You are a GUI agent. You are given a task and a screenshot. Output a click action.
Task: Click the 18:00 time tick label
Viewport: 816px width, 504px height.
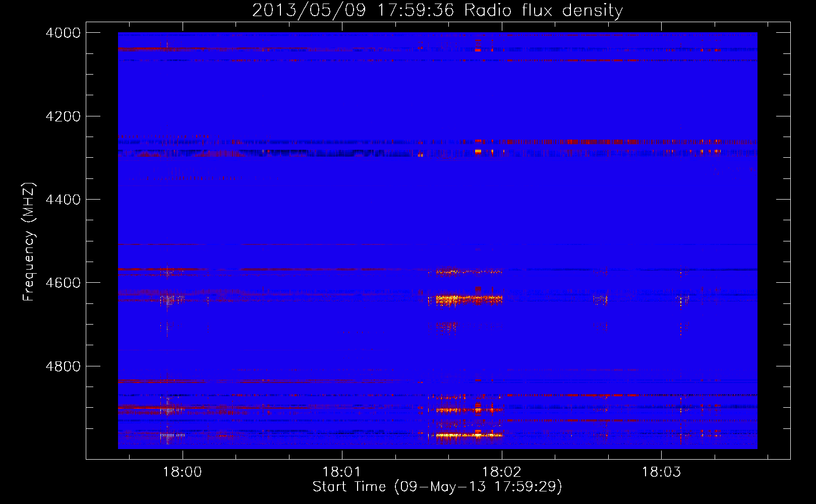pos(182,472)
